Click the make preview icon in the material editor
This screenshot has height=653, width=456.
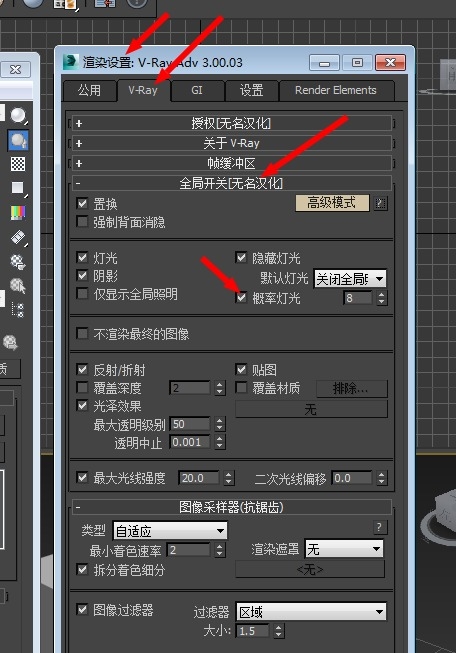point(18,237)
